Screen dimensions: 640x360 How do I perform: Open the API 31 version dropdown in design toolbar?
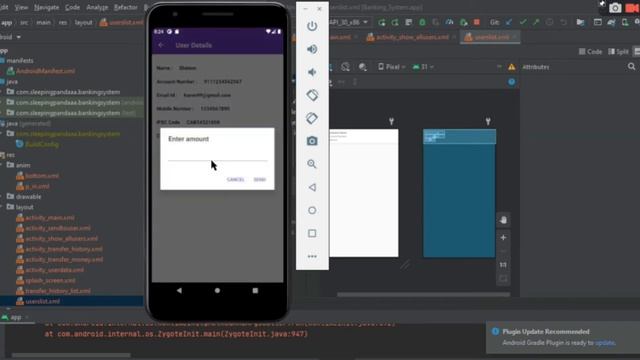click(x=423, y=67)
